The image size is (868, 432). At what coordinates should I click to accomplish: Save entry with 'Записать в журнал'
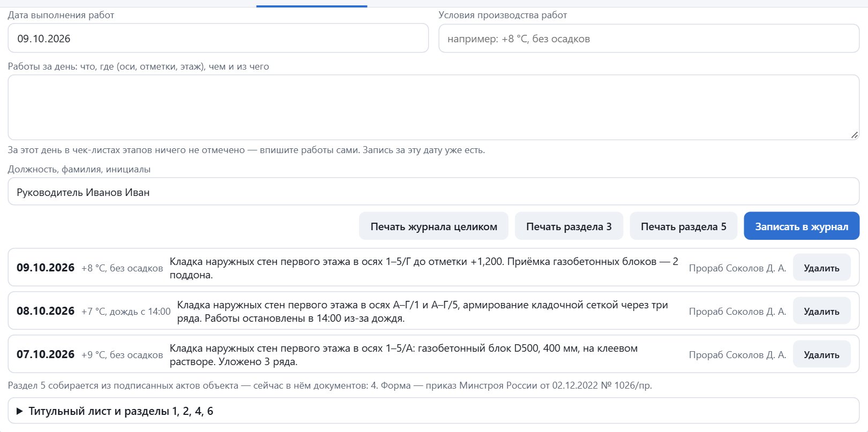click(x=802, y=226)
